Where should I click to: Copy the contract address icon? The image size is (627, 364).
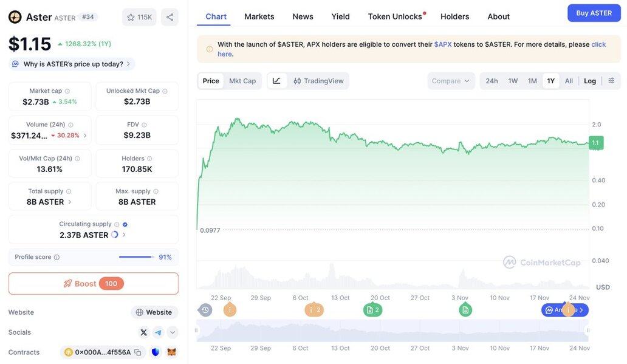138,352
